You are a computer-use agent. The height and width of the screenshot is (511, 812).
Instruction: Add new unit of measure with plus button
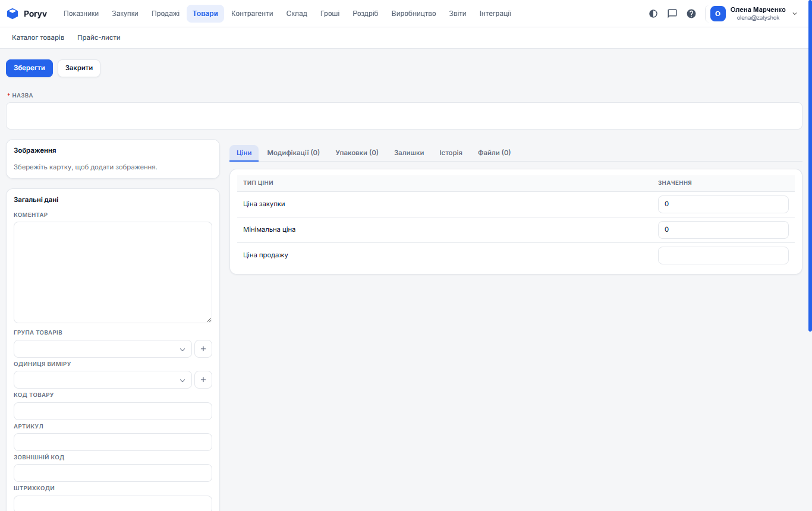point(203,380)
